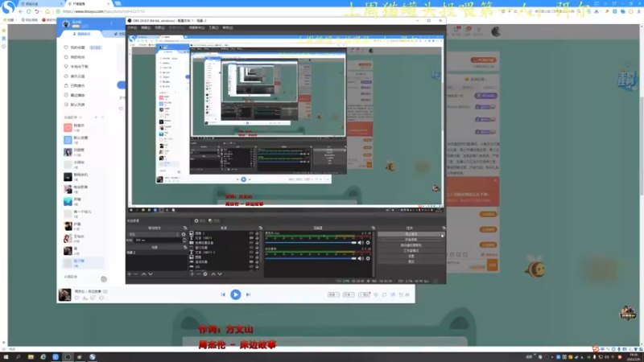Open desktop audio settings gear
The image size is (644, 362).
coord(368,258)
